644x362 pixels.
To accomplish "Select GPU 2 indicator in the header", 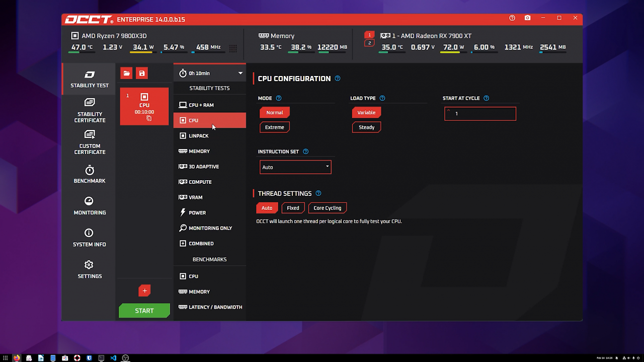I will (x=370, y=43).
